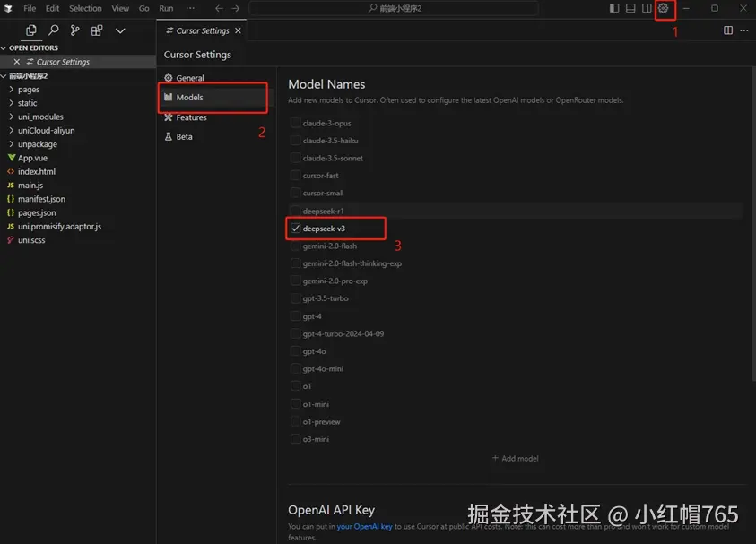Close Cursor Settings in Open Editors

click(x=17, y=62)
